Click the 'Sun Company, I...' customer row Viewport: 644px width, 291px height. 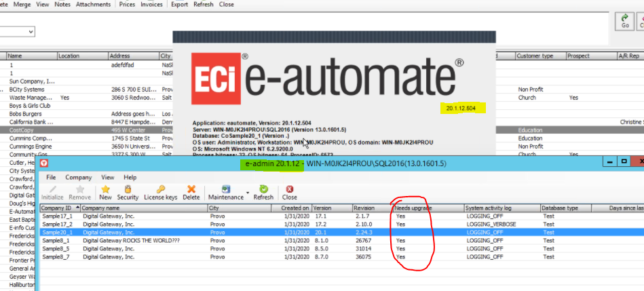pyautogui.click(x=32, y=81)
